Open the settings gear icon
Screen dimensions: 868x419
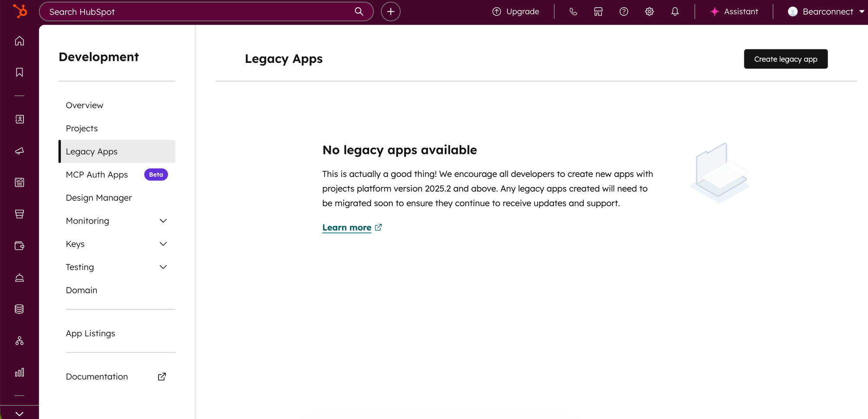(x=649, y=12)
